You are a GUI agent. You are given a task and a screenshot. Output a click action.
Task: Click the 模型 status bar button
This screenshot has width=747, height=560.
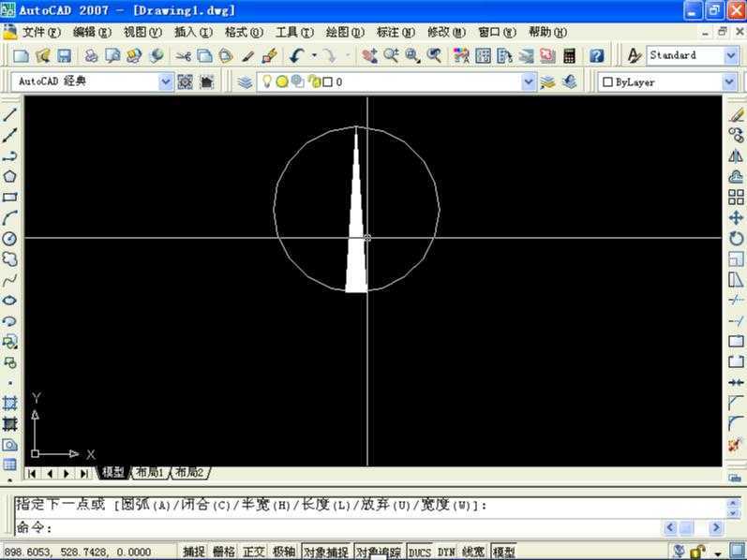503,552
